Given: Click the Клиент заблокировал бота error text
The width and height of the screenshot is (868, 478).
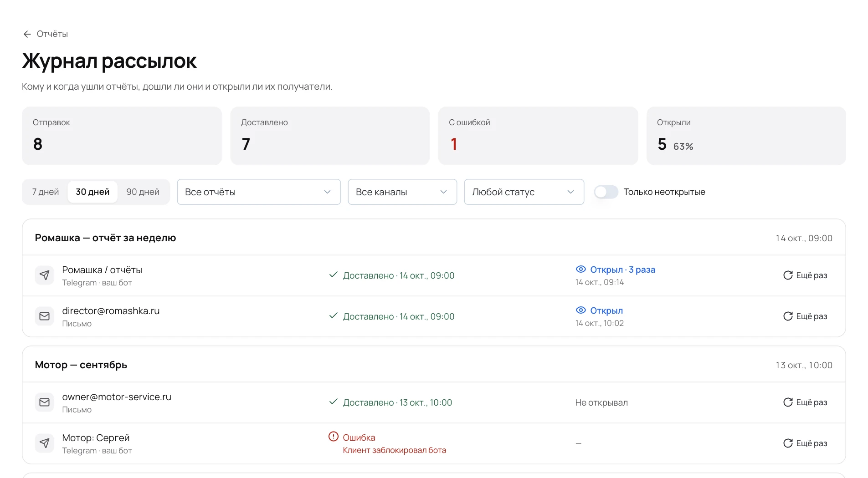Looking at the screenshot, I should [x=395, y=450].
